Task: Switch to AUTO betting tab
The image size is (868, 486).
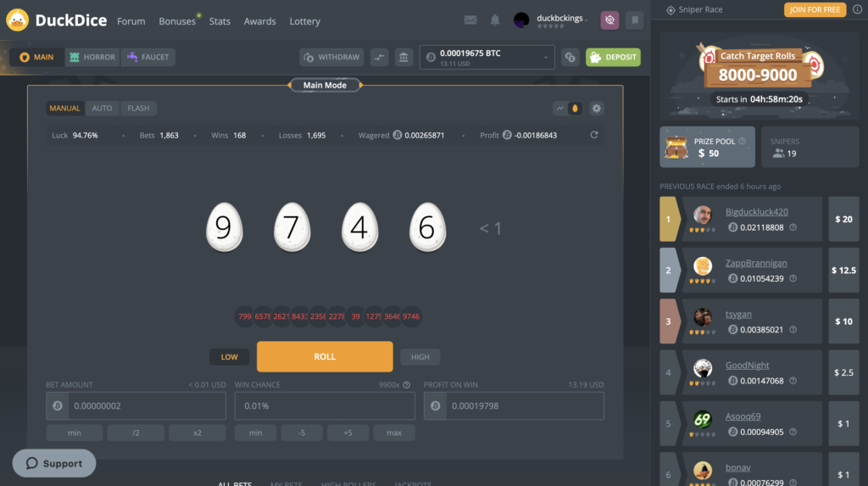Action: coord(102,108)
